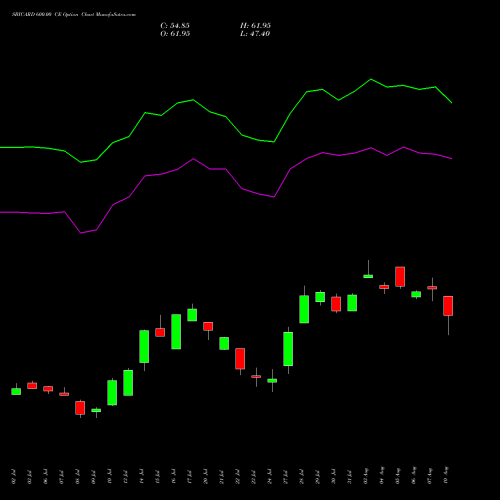Click the first green candle on 02 Jul
This screenshot has height=500, width=500.
16,391
